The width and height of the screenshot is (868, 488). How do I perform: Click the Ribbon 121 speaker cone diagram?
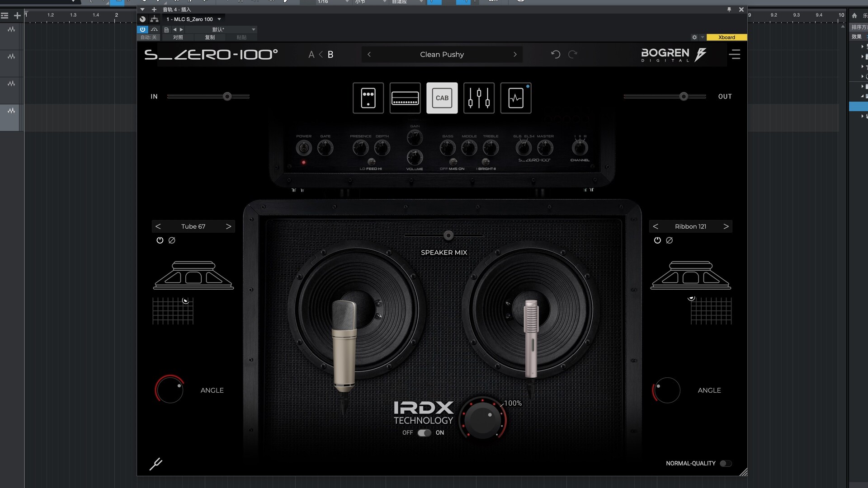click(691, 275)
